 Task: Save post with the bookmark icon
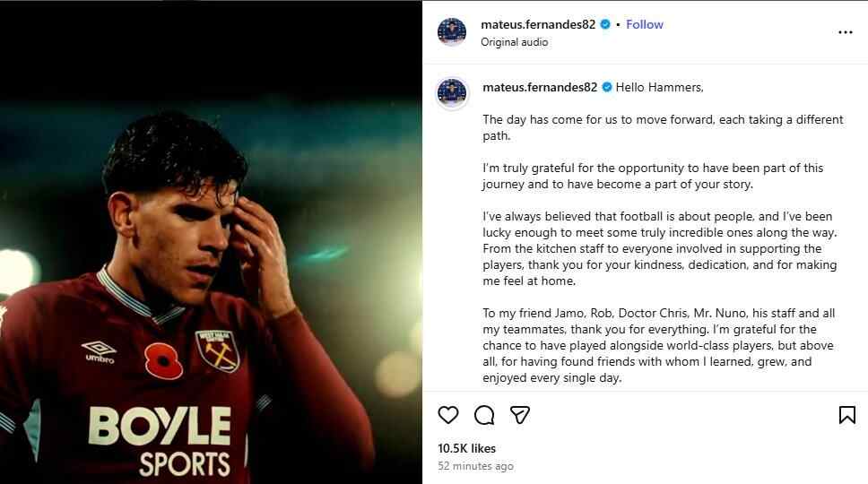[x=847, y=415]
